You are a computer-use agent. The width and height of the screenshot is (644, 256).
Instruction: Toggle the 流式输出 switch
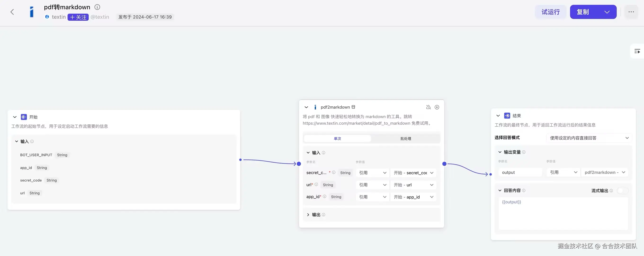click(622, 191)
